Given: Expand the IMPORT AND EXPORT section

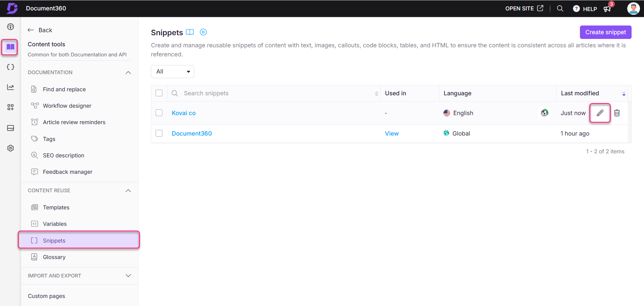Looking at the screenshot, I should pos(128,276).
